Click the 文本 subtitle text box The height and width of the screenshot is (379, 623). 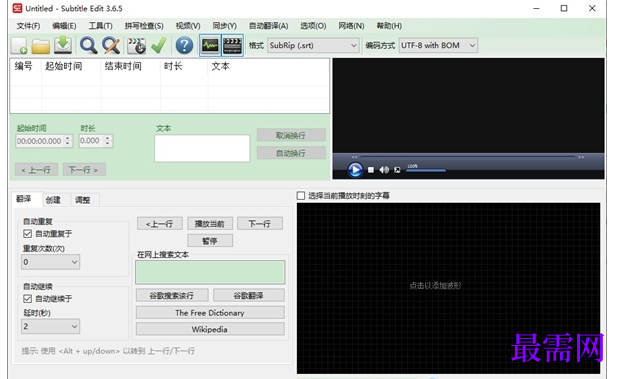point(202,148)
